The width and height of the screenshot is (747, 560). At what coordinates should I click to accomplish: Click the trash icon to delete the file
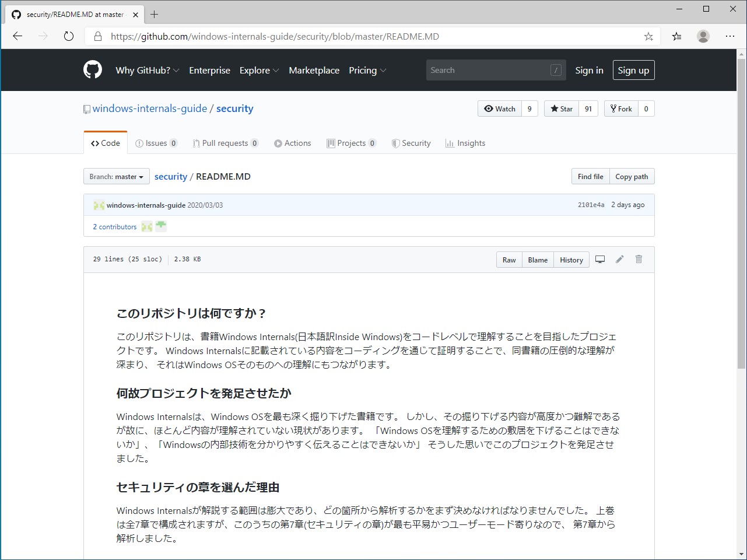pos(639,259)
